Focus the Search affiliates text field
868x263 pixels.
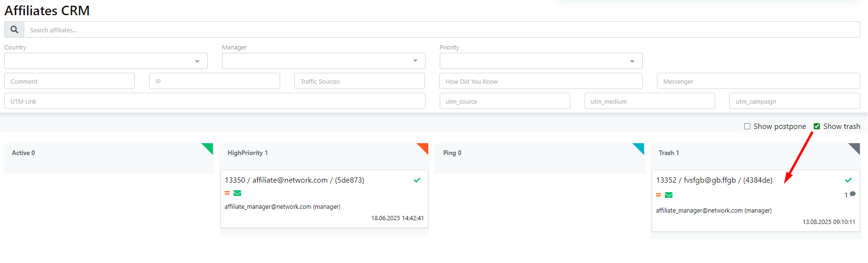point(442,30)
